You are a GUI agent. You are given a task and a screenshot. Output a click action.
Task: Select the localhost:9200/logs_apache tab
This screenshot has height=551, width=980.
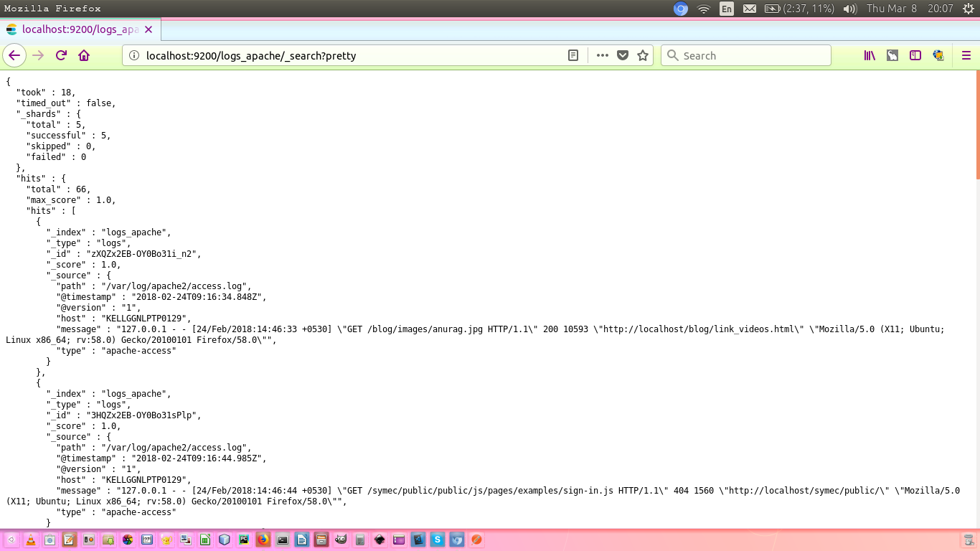coord(79,29)
